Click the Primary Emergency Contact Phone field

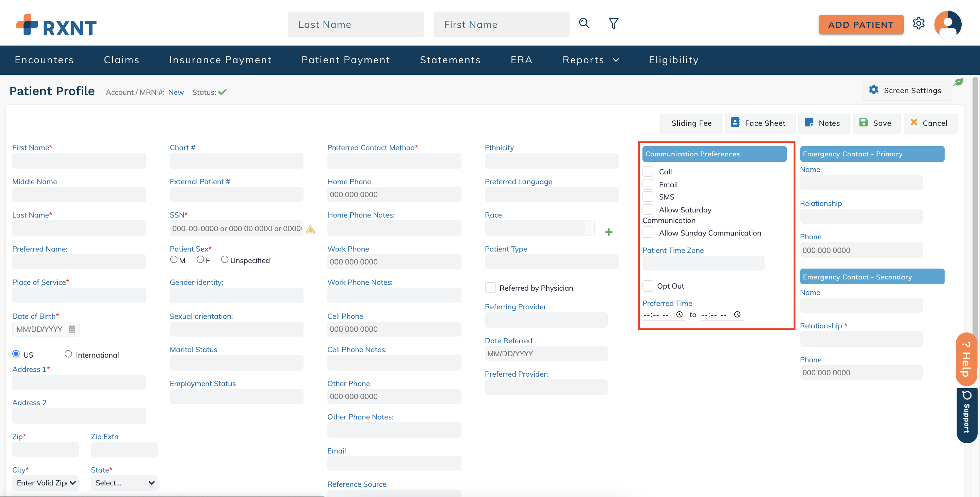coord(861,250)
